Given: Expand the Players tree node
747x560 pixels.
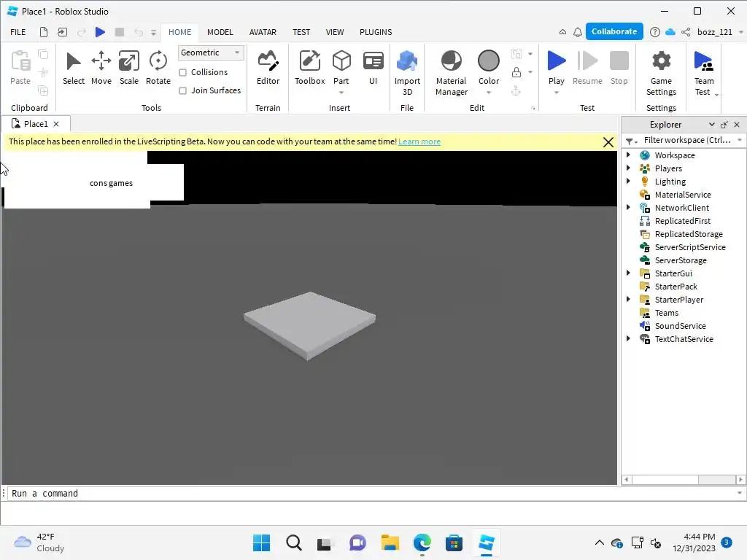Looking at the screenshot, I should (628, 168).
